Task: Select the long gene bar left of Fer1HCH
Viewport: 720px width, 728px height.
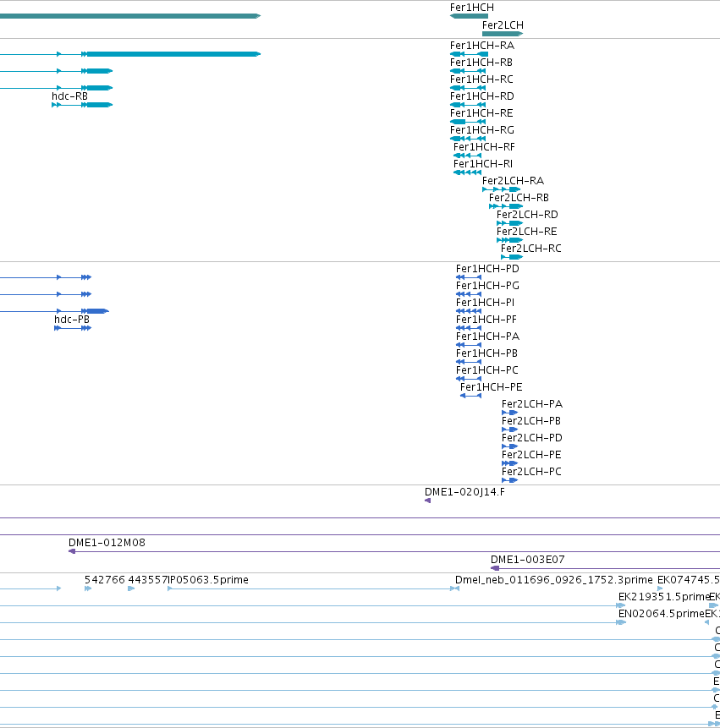Action: 130,16
